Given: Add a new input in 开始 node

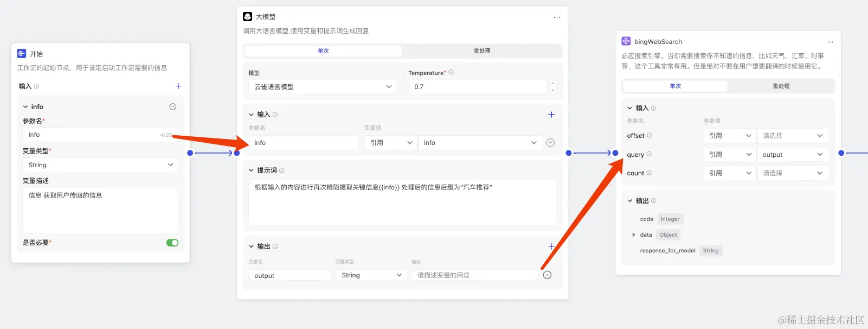Looking at the screenshot, I should point(178,86).
